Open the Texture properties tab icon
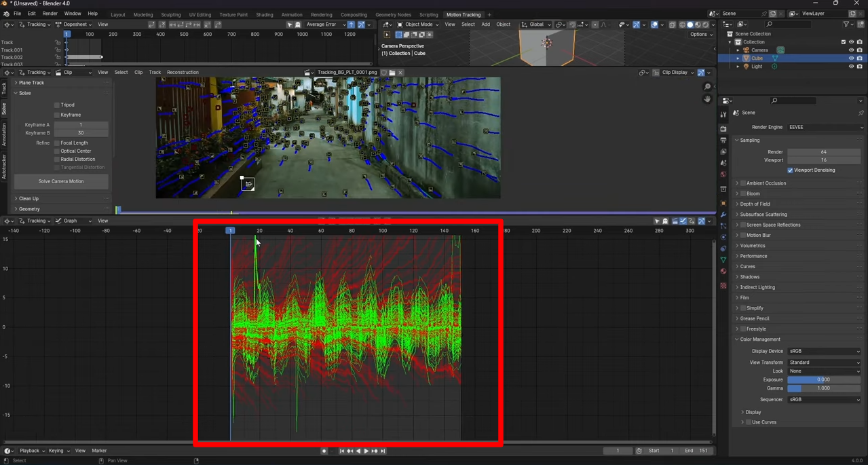 pyautogui.click(x=723, y=286)
